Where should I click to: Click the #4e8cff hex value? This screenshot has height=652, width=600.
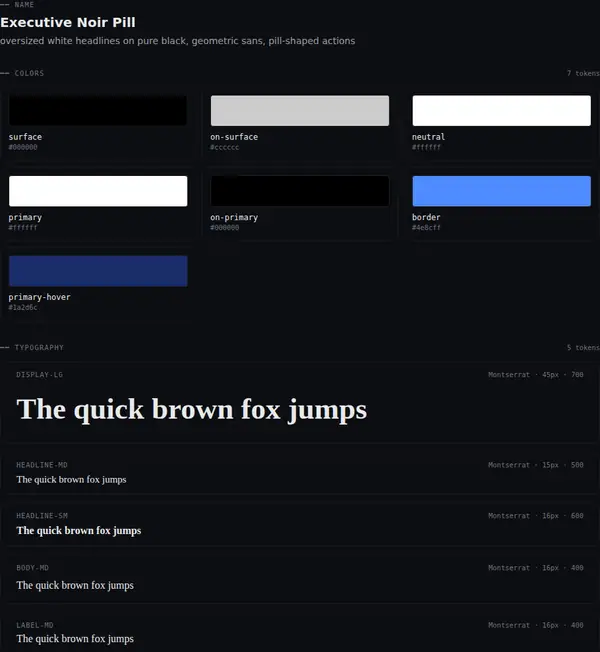pyautogui.click(x=426, y=227)
